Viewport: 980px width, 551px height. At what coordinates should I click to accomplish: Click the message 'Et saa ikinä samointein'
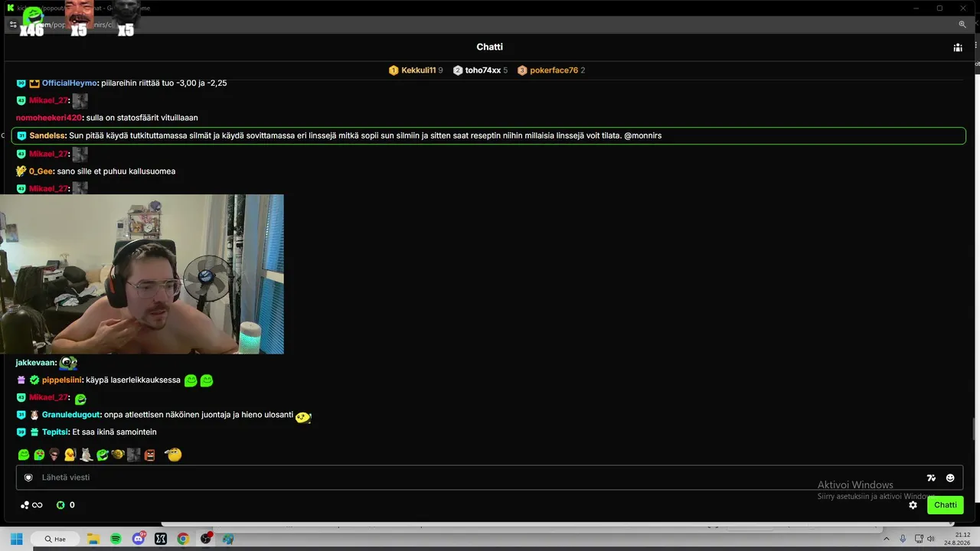tap(114, 432)
